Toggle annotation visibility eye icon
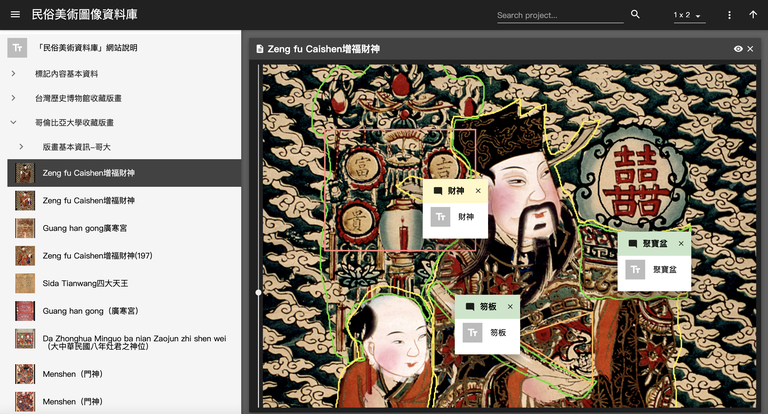 pyautogui.click(x=738, y=49)
